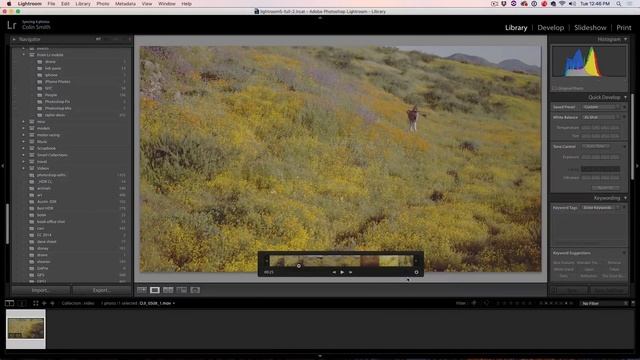This screenshot has width=640, height=360.
Task: Switch to the Slideshow module
Action: tap(590, 28)
